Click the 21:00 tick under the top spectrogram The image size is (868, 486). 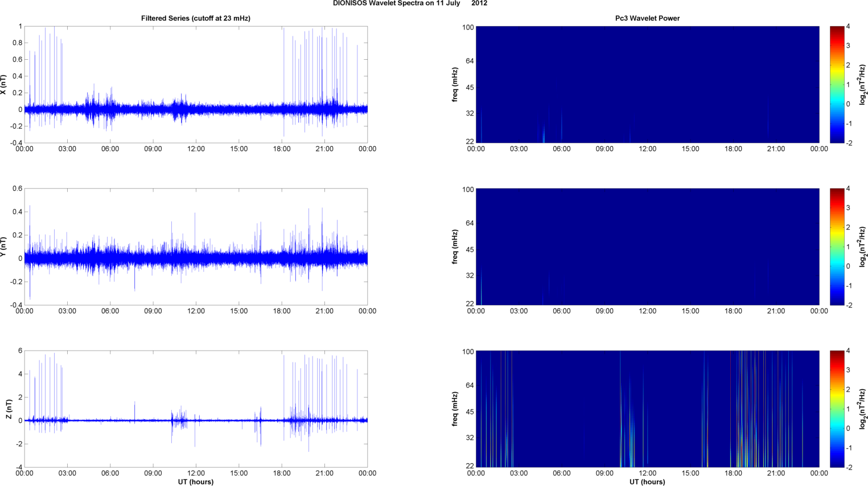(x=776, y=149)
